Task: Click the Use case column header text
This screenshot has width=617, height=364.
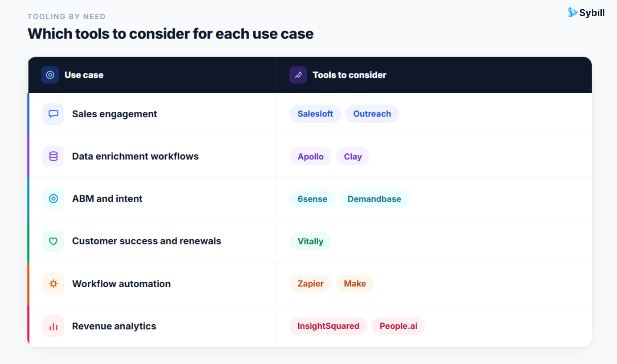Action: 84,75
